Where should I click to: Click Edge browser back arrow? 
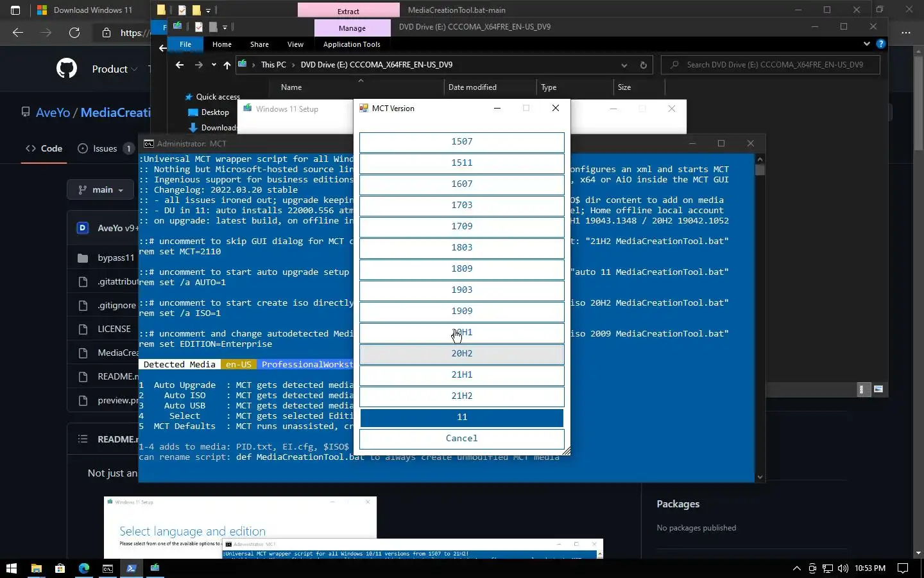pos(18,33)
